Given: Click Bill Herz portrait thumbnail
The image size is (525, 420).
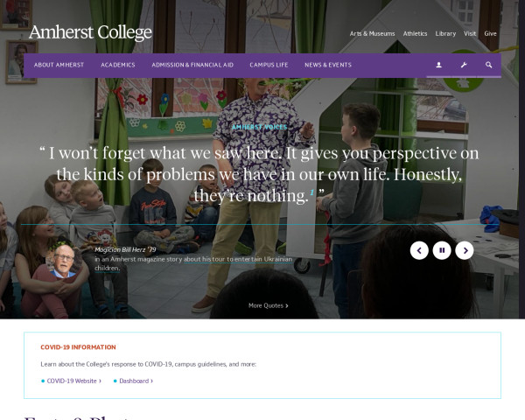Looking at the screenshot, I should tap(64, 262).
